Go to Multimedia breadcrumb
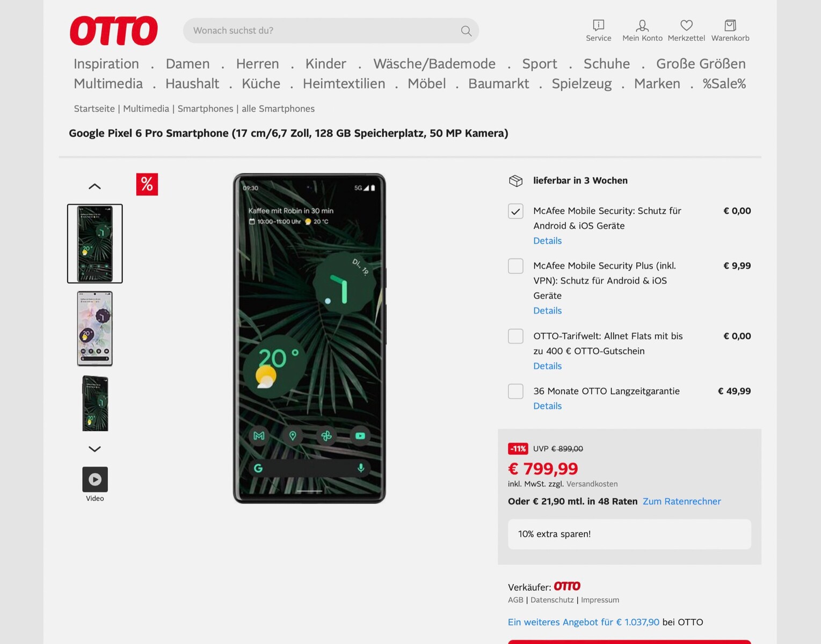 (x=146, y=108)
